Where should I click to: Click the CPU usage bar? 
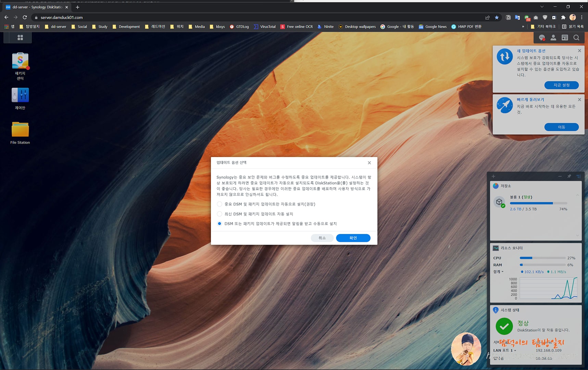[x=542, y=258]
